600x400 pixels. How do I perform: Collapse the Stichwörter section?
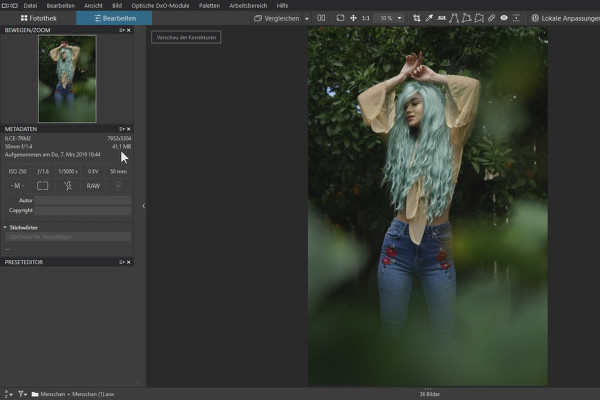click(x=5, y=227)
